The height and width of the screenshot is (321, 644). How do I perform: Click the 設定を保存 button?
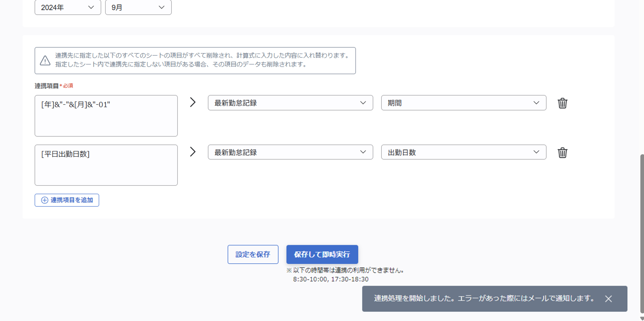click(x=253, y=254)
